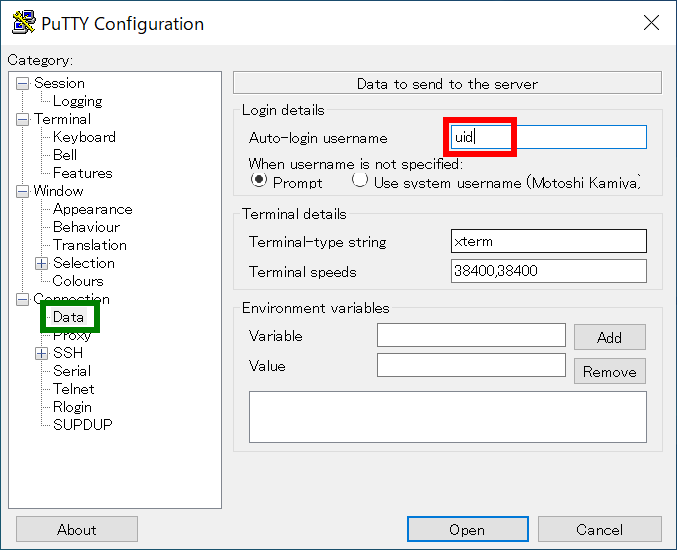Expand the Selection tree node

point(41,263)
